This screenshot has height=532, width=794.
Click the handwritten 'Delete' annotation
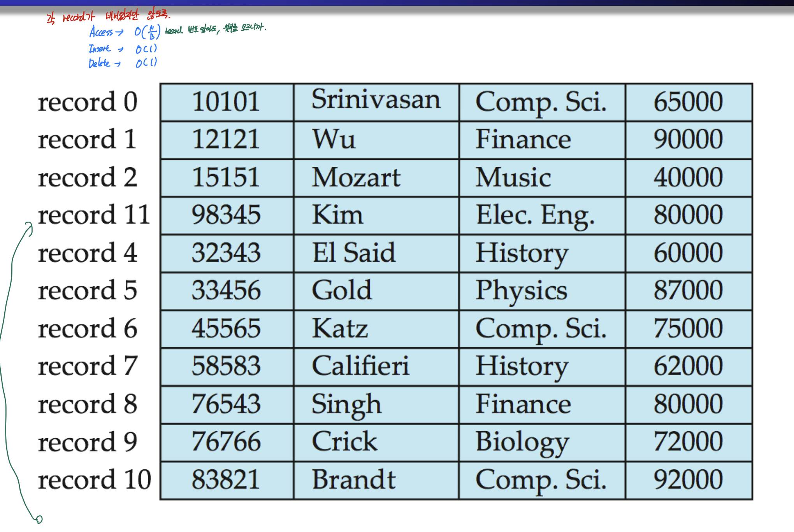pos(99,63)
